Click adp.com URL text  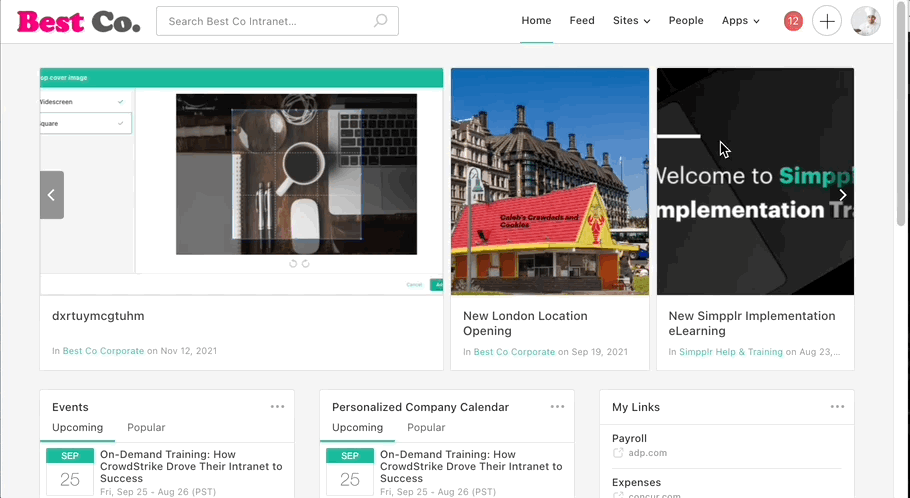click(648, 453)
